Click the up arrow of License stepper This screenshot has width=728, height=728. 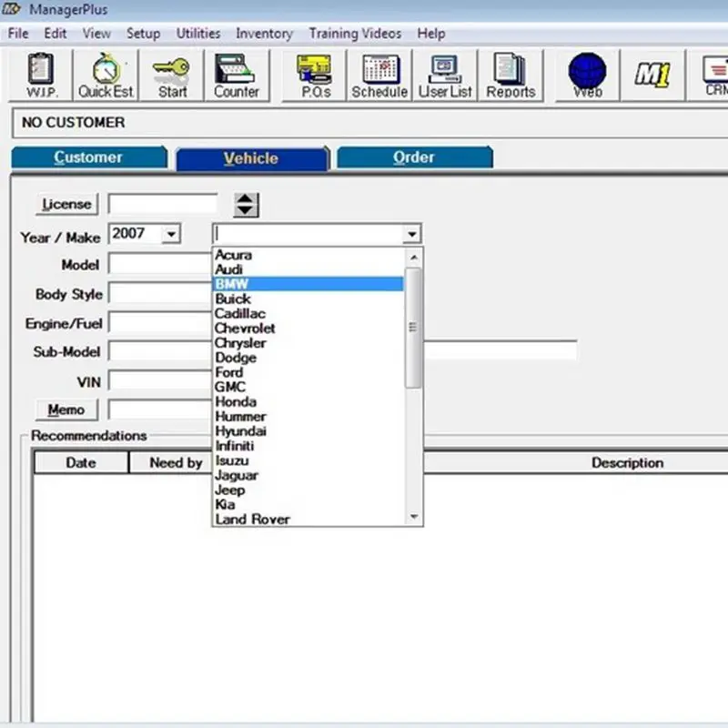click(246, 199)
